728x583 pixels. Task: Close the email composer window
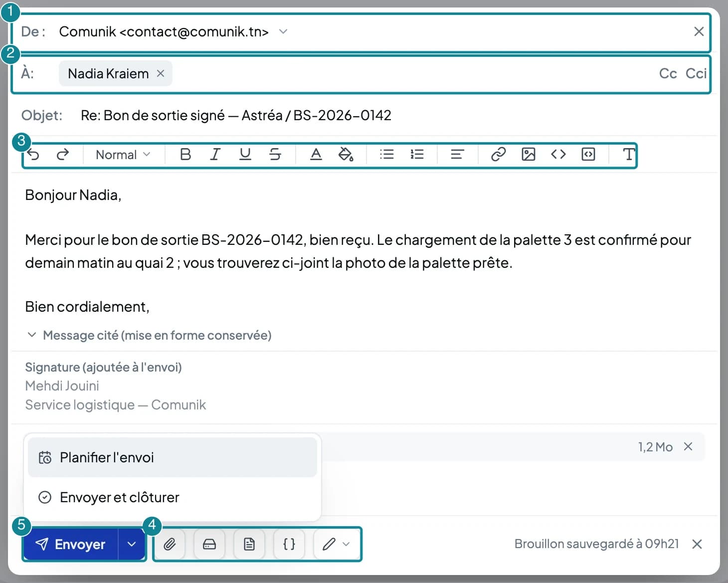click(699, 32)
